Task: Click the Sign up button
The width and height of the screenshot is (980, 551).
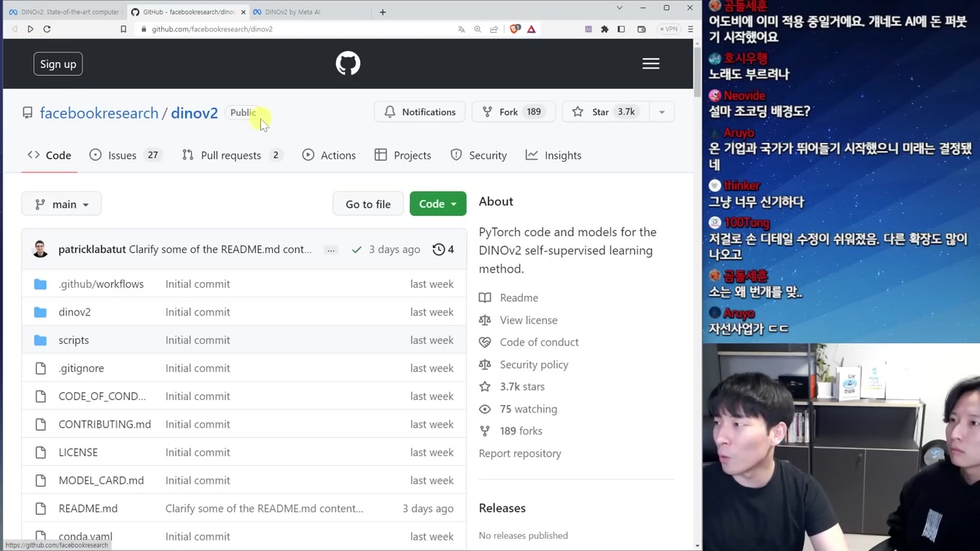Action: point(58,64)
